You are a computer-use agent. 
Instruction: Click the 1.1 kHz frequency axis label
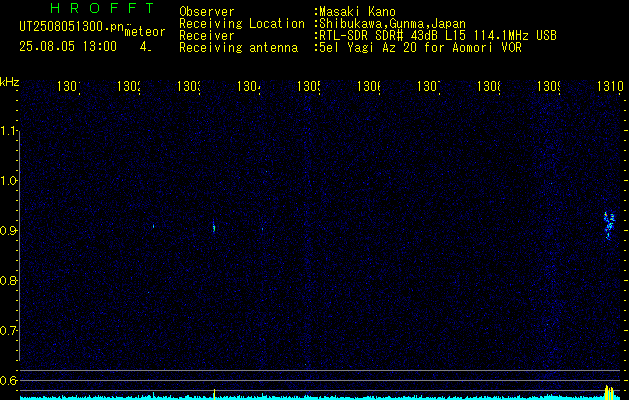coord(9,131)
